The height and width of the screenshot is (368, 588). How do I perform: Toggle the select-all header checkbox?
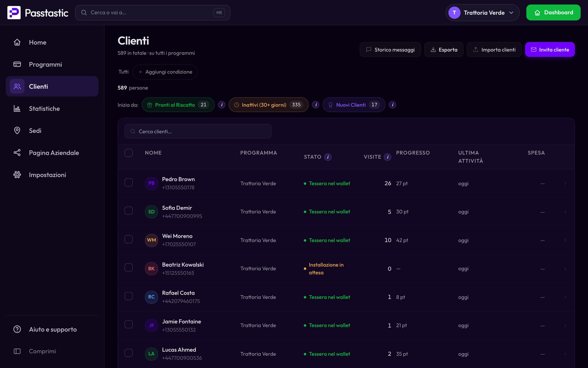coord(129,153)
